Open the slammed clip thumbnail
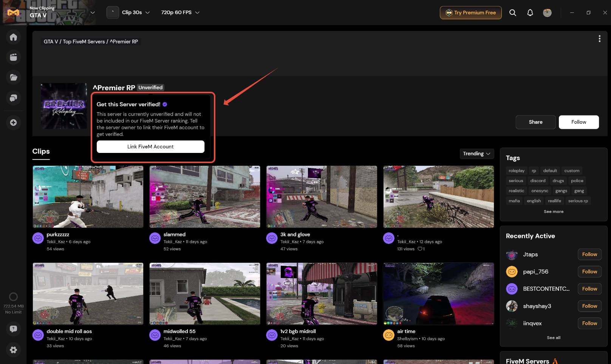Screen dimensions: 611x364 coord(205,197)
